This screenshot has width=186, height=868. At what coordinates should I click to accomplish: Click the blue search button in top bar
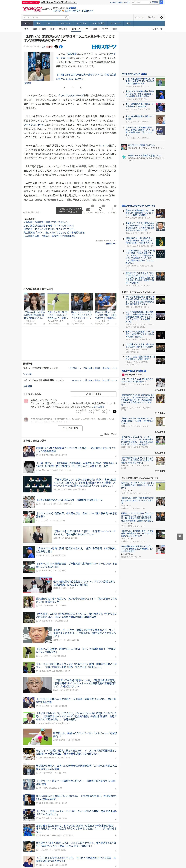[x=161, y=2]
